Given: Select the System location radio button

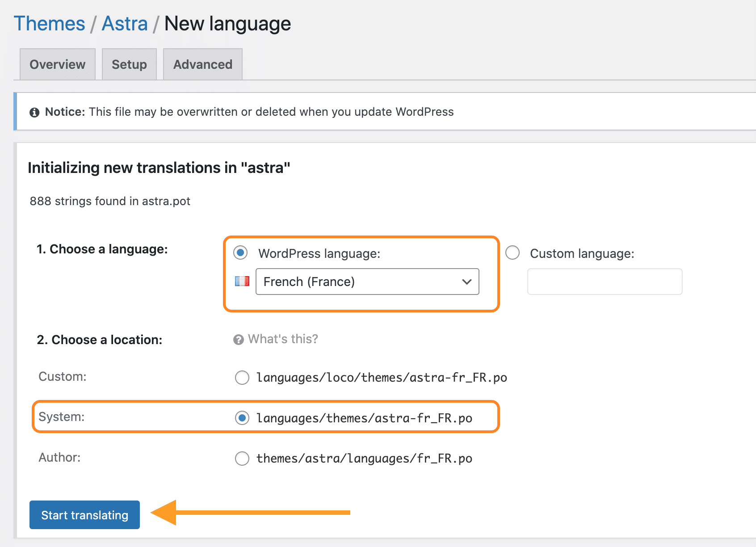Looking at the screenshot, I should 242,418.
